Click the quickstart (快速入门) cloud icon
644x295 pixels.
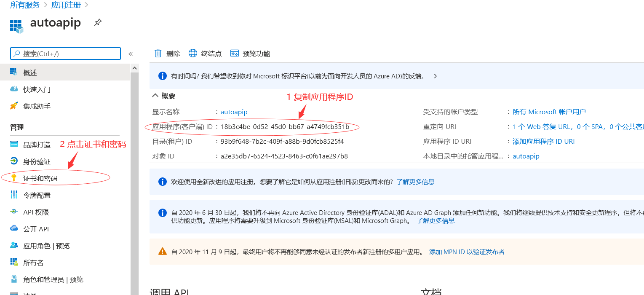click(14, 89)
